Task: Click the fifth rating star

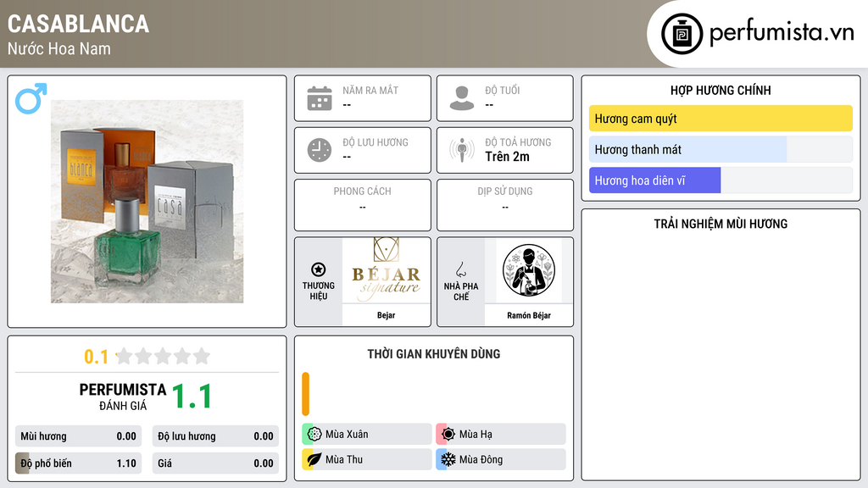Action: coord(202,356)
